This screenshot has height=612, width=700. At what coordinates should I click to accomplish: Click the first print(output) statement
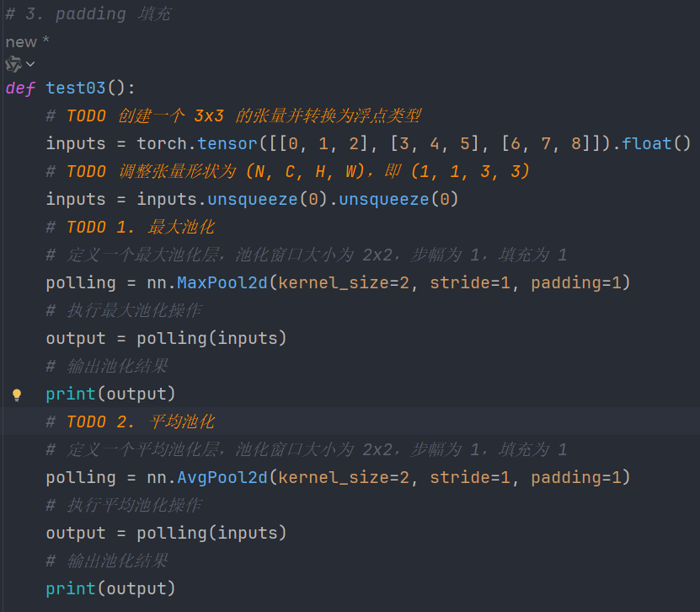click(110, 394)
